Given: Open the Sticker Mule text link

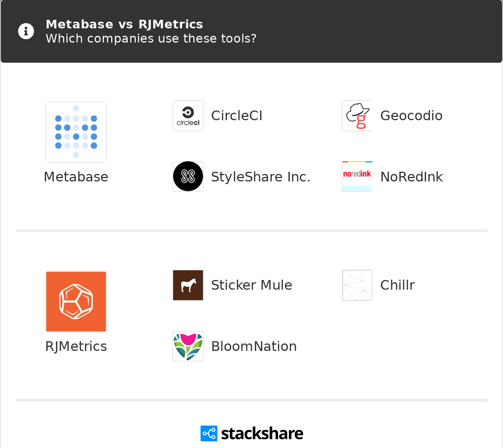Looking at the screenshot, I should (x=251, y=285).
